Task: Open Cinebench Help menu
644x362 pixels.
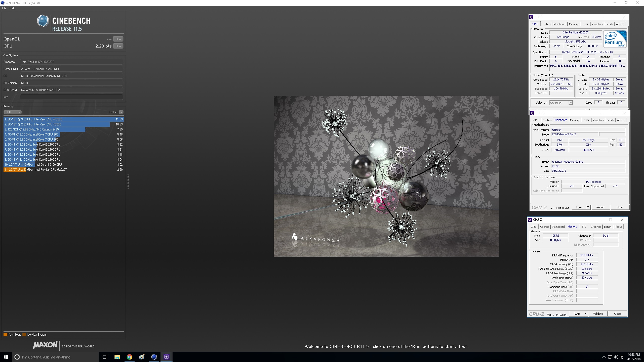Action: click(12, 8)
